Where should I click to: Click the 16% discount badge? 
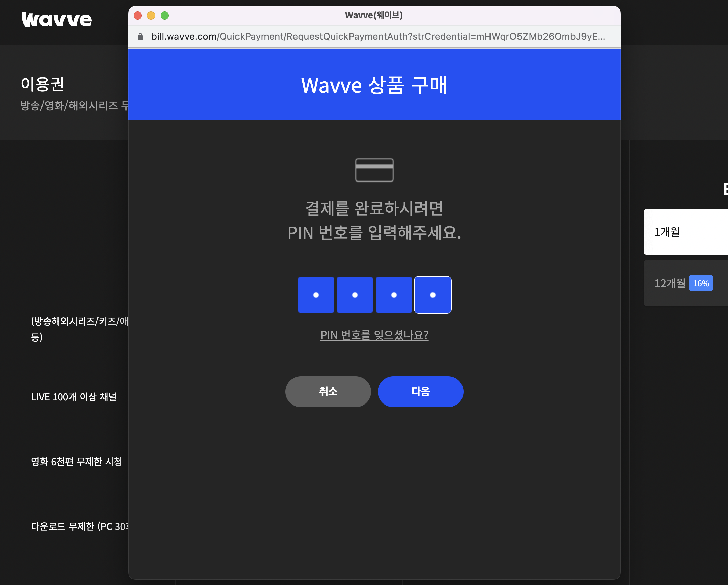click(701, 283)
